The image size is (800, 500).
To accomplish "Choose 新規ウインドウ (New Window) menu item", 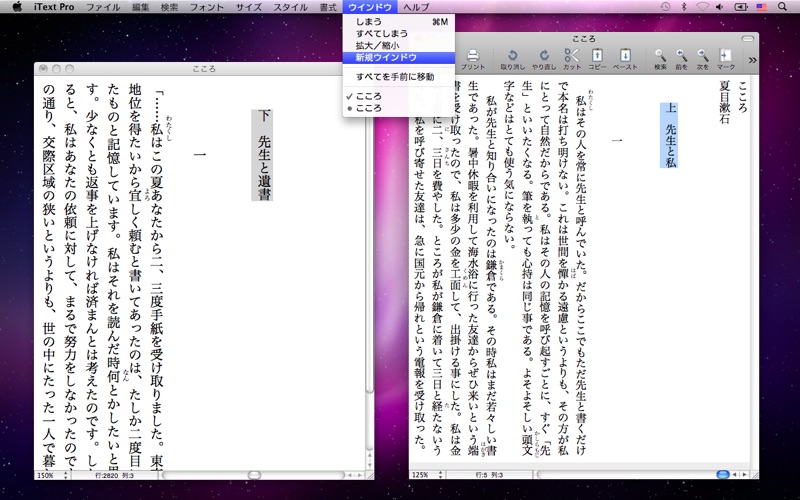I will (x=399, y=57).
